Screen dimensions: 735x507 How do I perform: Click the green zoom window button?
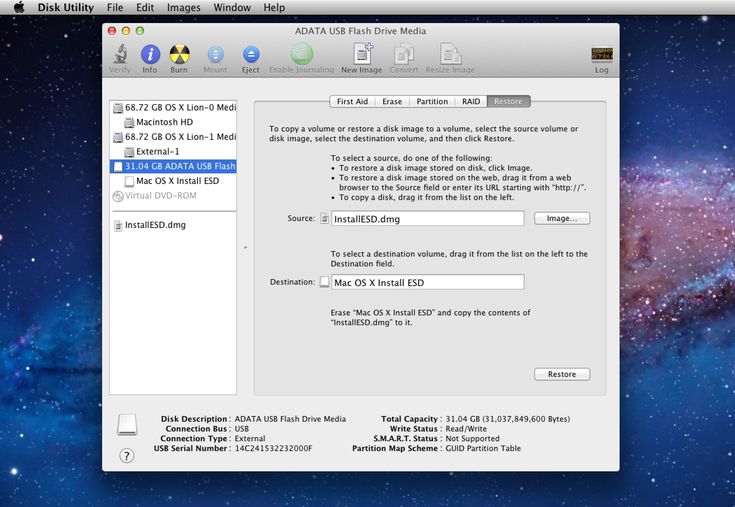pyautogui.click(x=140, y=31)
